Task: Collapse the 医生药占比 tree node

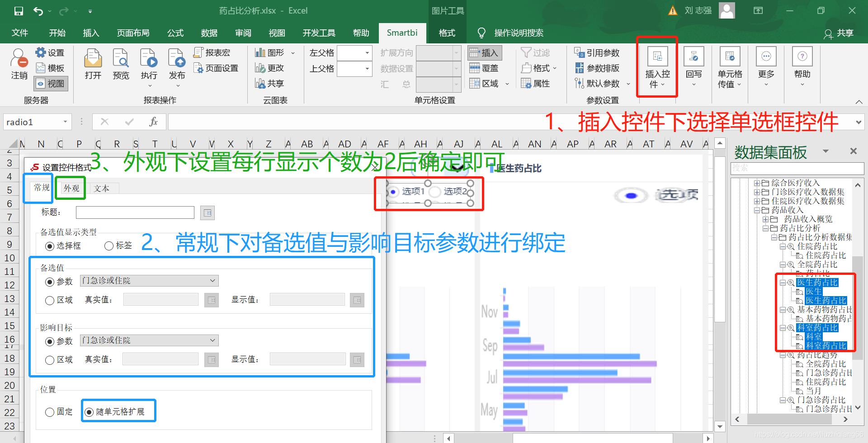Action: coord(783,283)
